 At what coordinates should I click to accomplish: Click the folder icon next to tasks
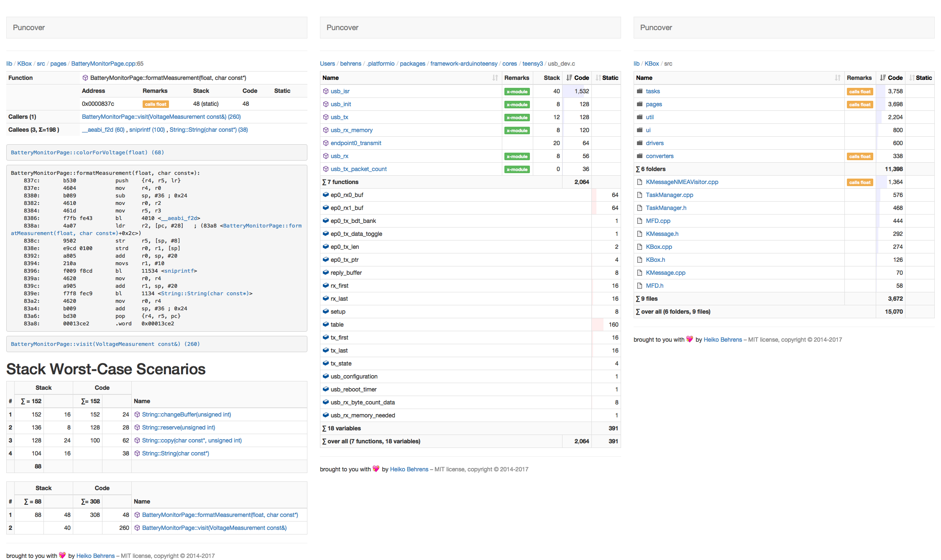(639, 91)
